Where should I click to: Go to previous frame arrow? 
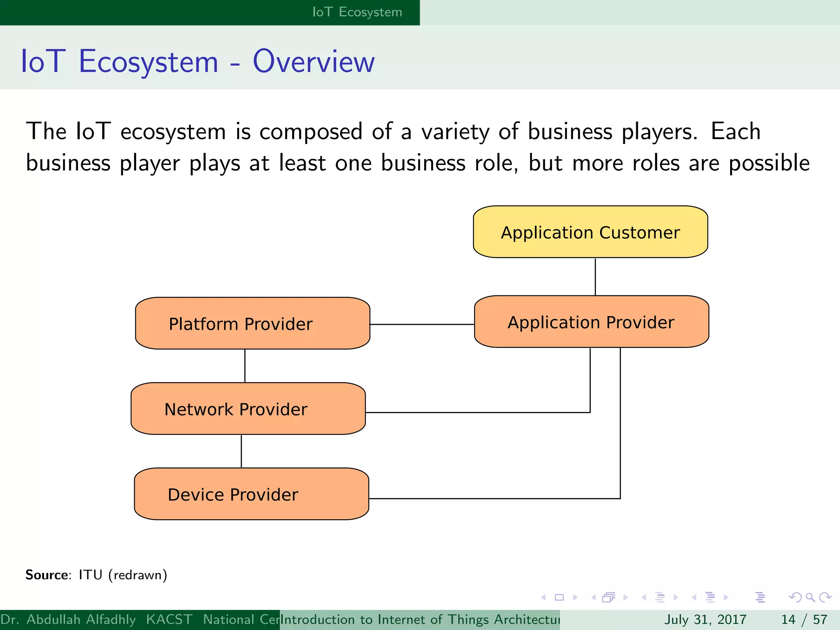pos(593,598)
